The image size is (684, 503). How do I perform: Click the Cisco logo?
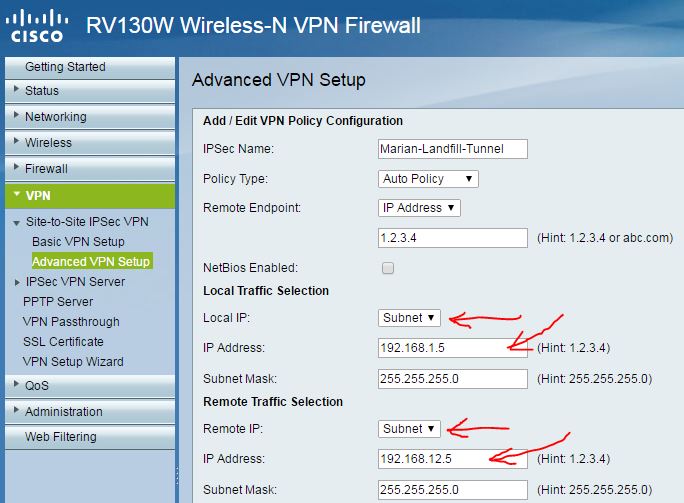click(37, 26)
